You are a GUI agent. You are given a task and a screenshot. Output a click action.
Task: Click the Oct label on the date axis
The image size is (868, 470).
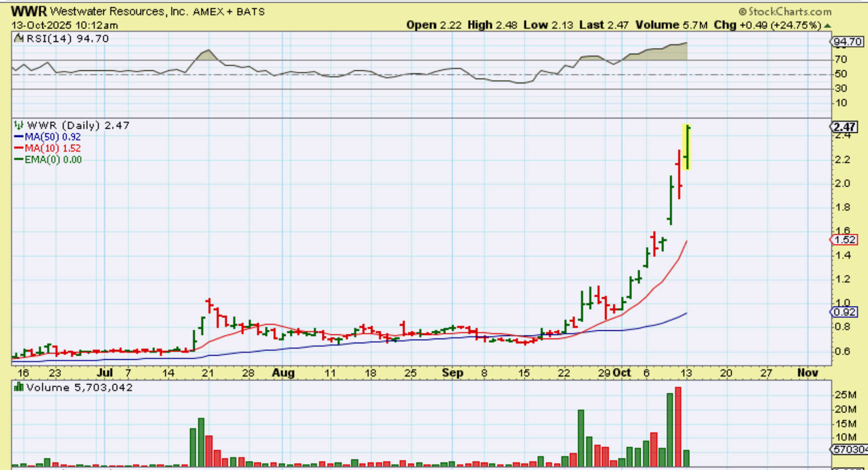click(622, 373)
